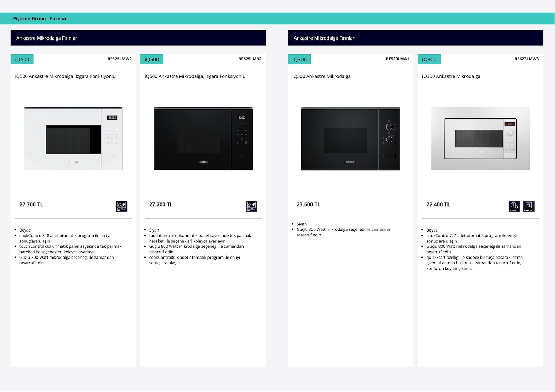Click the BE525LMW2 title with Izgara Fonksiyonlu
The width and height of the screenshot is (555, 392).
click(65, 76)
